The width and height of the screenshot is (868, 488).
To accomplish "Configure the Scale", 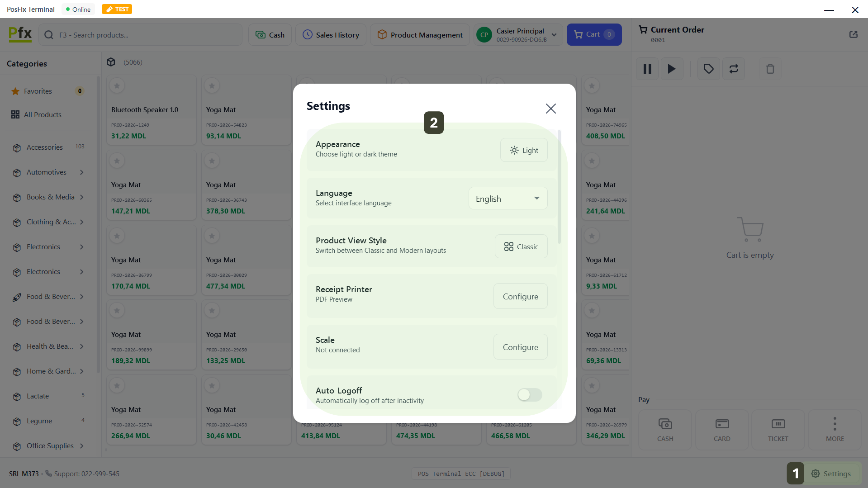I will (x=520, y=347).
